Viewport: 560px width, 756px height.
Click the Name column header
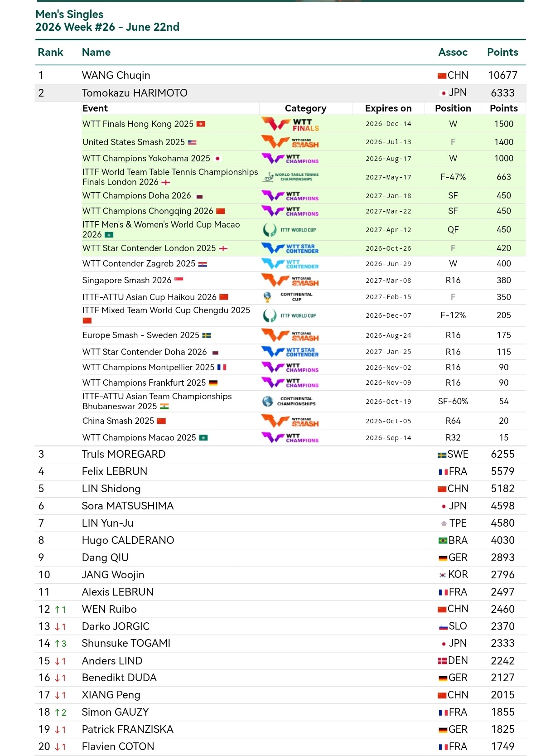pos(96,52)
